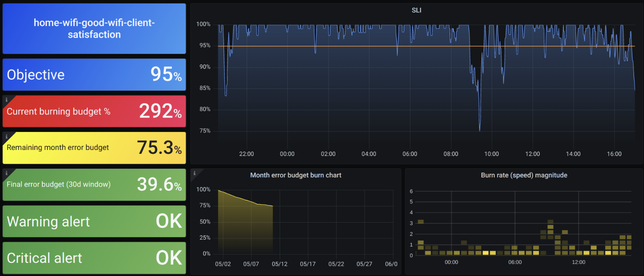Click info icon on Current burning budget panel
644x276 pixels.
tap(6, 100)
